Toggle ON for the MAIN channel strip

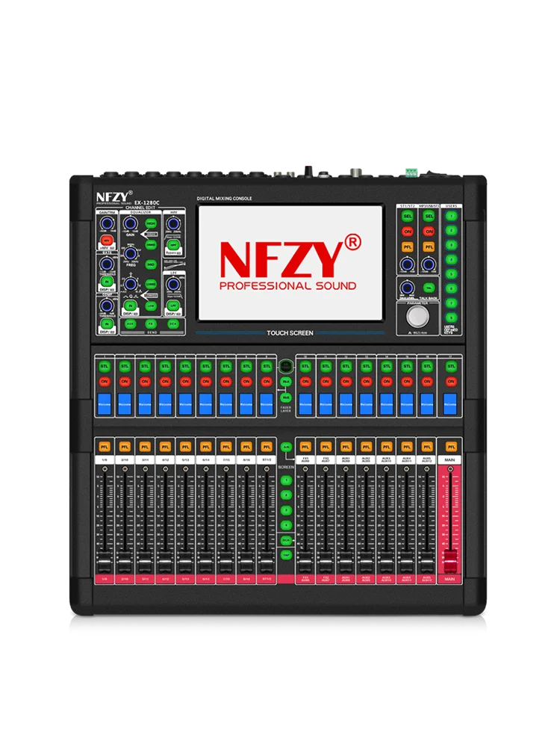450,382
